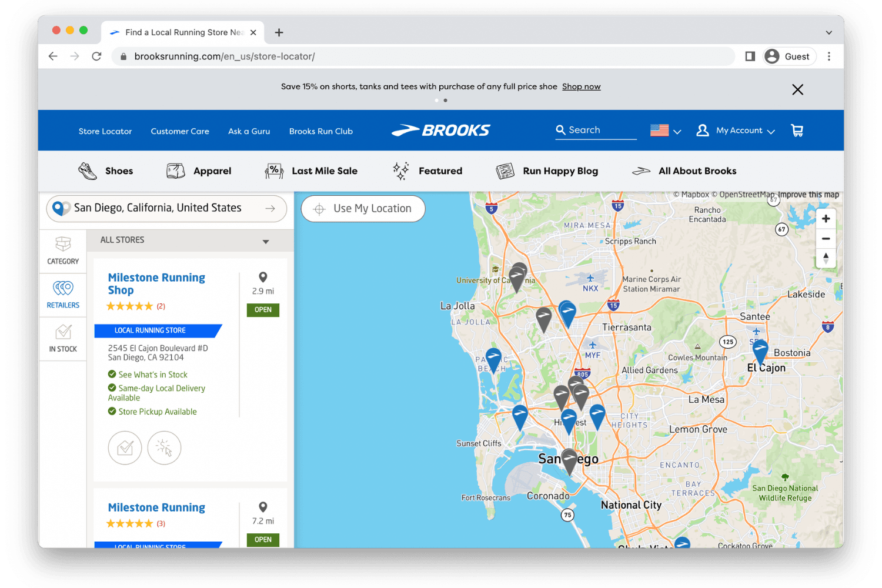
Task: Open second Milestone Running listing title
Action: [156, 507]
